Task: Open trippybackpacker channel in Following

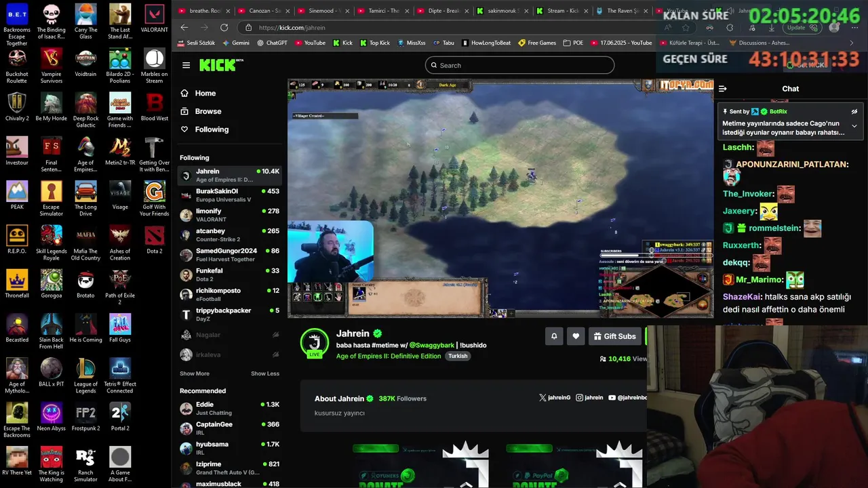Action: 229,314
